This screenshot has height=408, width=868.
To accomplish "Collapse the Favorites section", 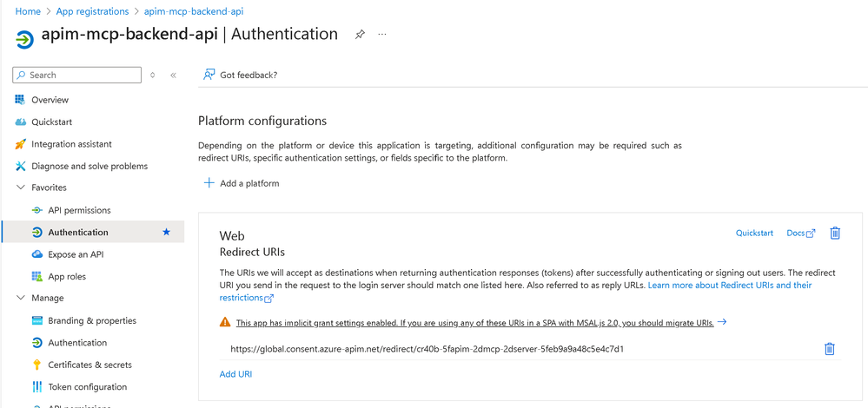I will coord(22,188).
